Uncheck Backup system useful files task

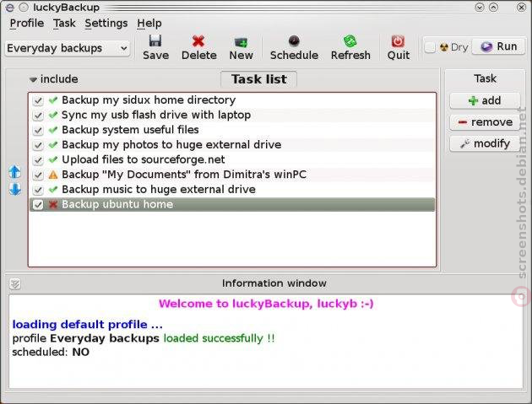(38, 131)
